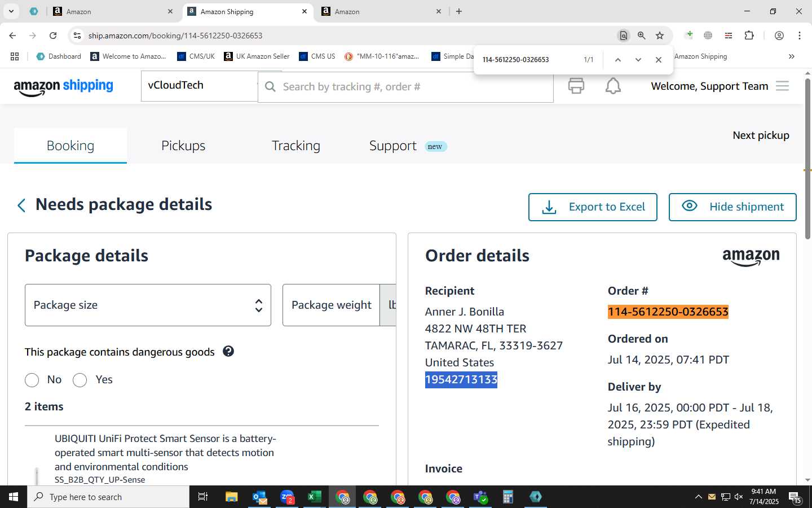Click the Search by tracking number field
The height and width of the screenshot is (508, 812).
(x=405, y=86)
